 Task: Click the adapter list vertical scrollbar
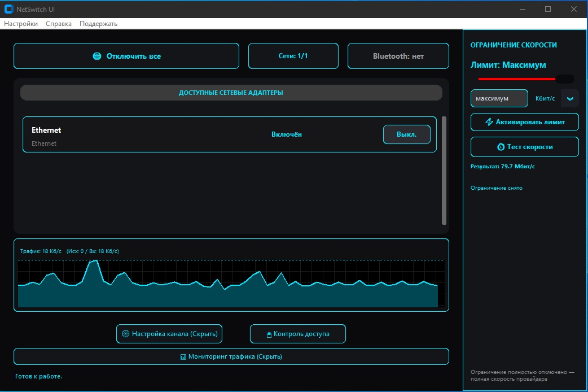(444, 171)
